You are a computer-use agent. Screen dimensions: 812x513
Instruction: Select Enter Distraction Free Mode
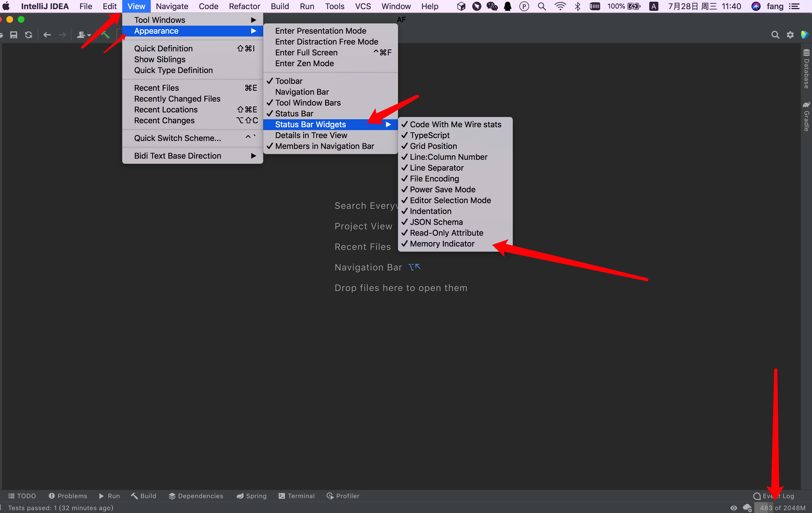point(326,42)
